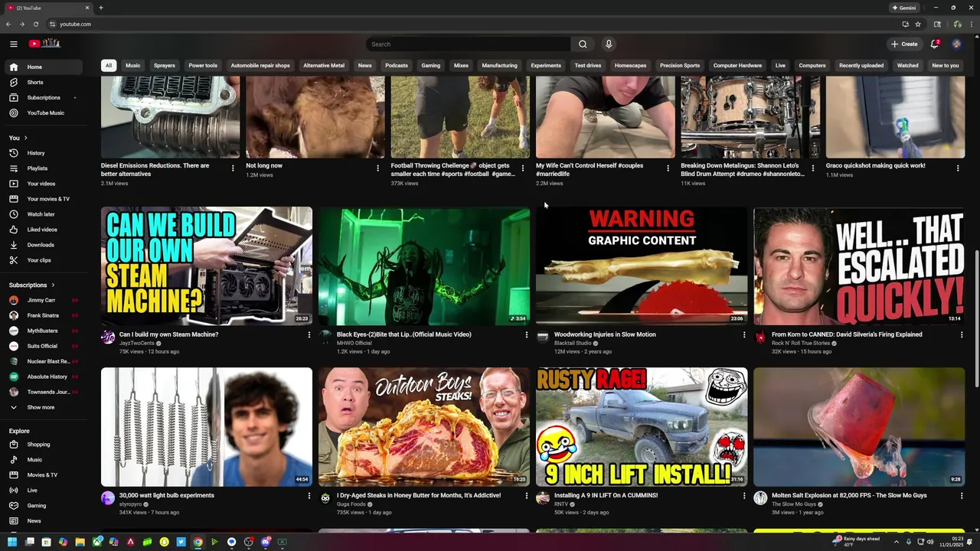The width and height of the screenshot is (980, 551).
Task: Open options for Molten Salt Explosion video
Action: (x=962, y=496)
